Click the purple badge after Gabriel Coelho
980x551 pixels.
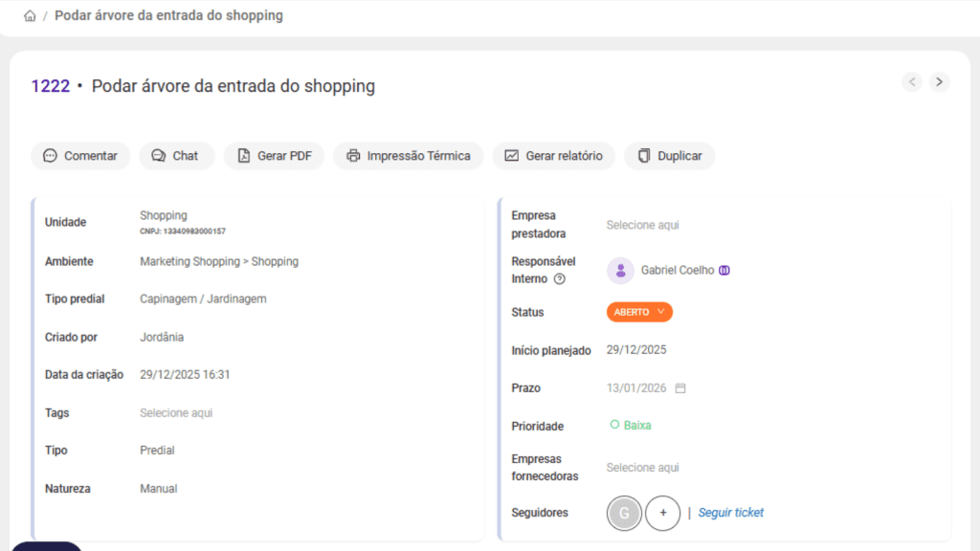click(x=724, y=271)
